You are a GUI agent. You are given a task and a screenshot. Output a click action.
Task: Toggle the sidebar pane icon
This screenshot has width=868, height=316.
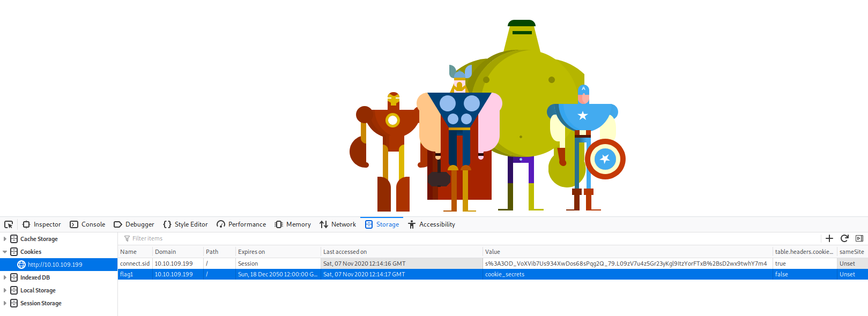[859, 238]
